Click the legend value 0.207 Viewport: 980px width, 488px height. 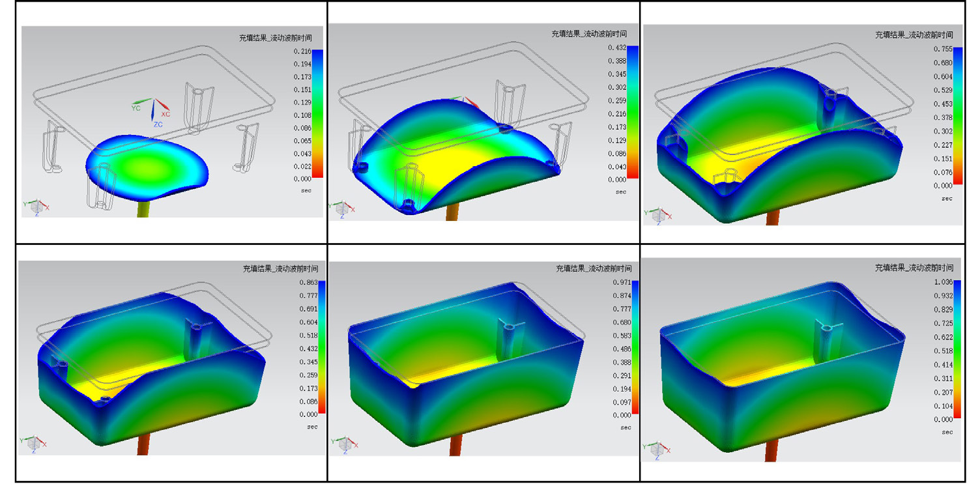(943, 392)
